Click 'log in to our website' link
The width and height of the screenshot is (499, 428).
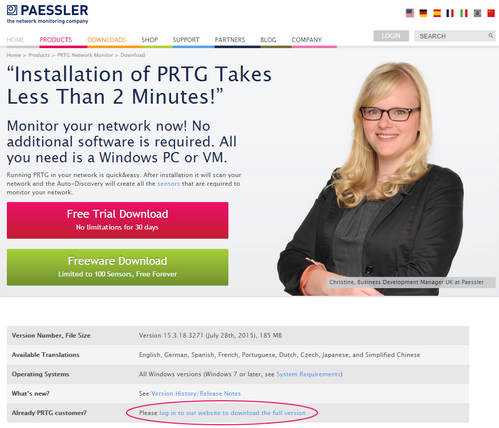coord(232,413)
